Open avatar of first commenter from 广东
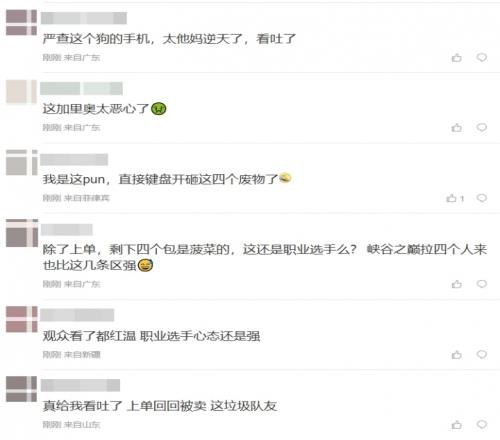Viewport: 500px width, 440px height. [x=21, y=22]
